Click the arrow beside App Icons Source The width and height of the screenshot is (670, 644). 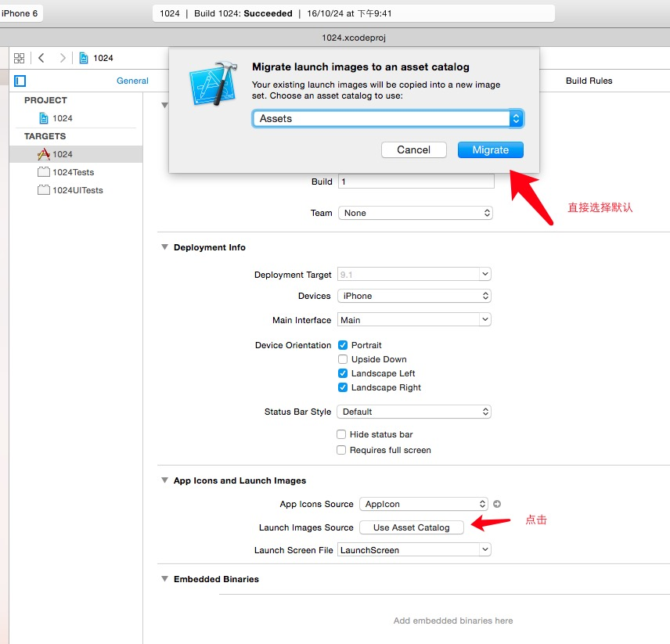click(497, 504)
